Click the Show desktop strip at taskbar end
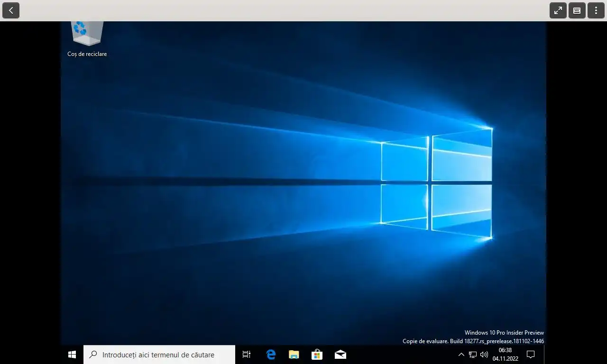 tap(545, 355)
